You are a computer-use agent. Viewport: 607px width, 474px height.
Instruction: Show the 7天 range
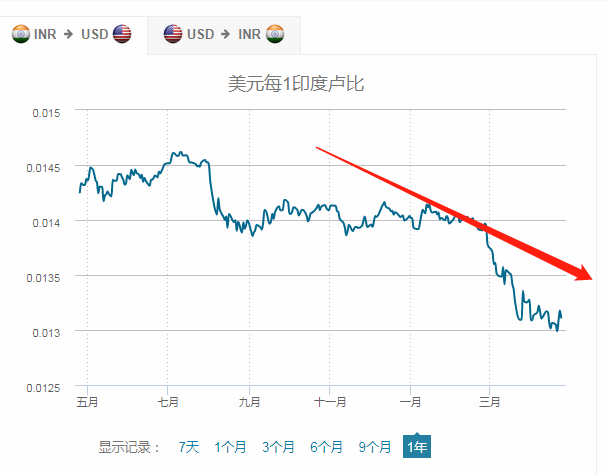pos(188,447)
